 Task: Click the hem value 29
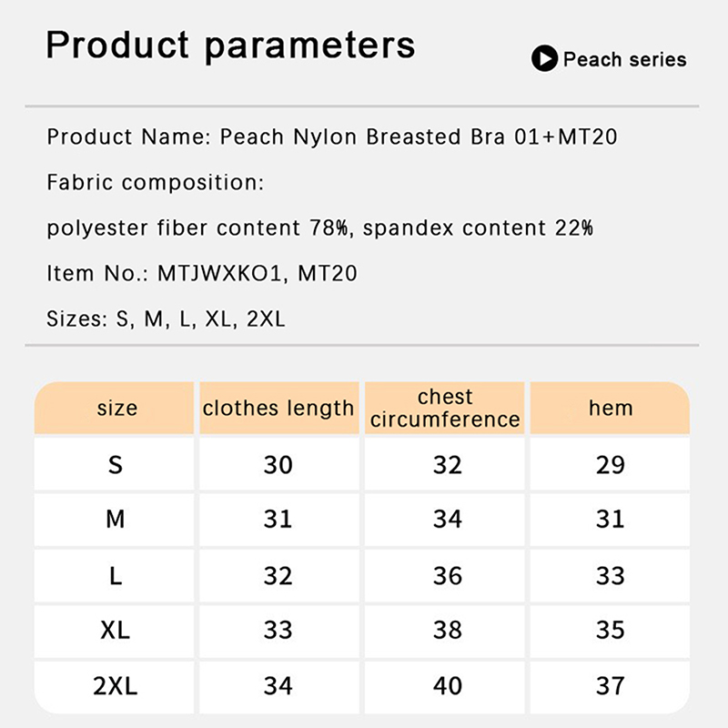pyautogui.click(x=610, y=465)
